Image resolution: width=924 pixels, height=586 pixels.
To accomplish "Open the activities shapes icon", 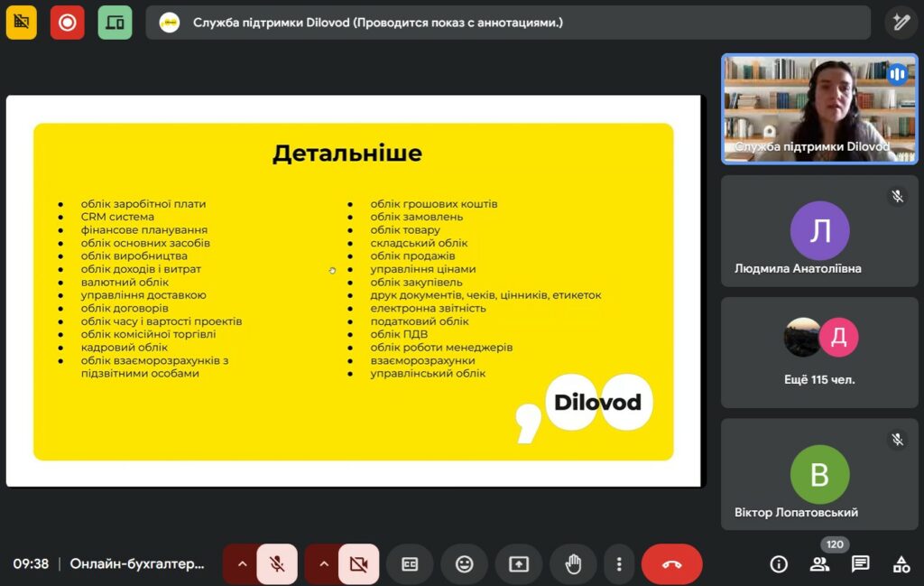I will pos(901,564).
